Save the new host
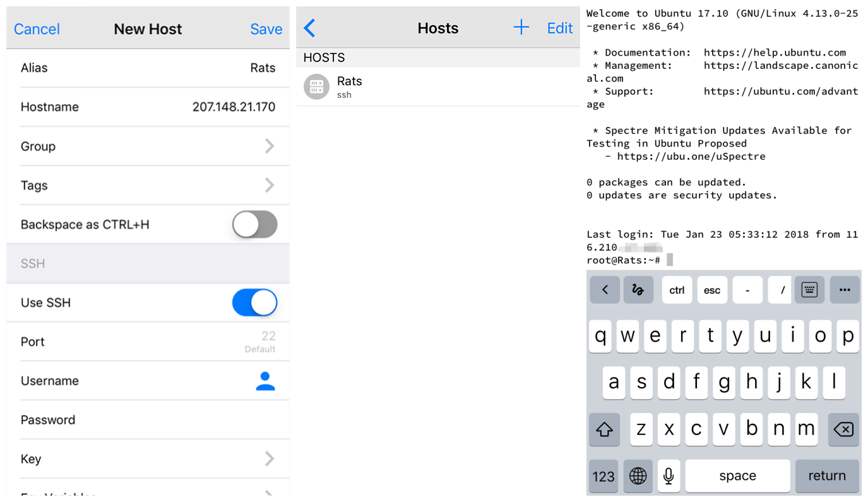 pyautogui.click(x=266, y=29)
